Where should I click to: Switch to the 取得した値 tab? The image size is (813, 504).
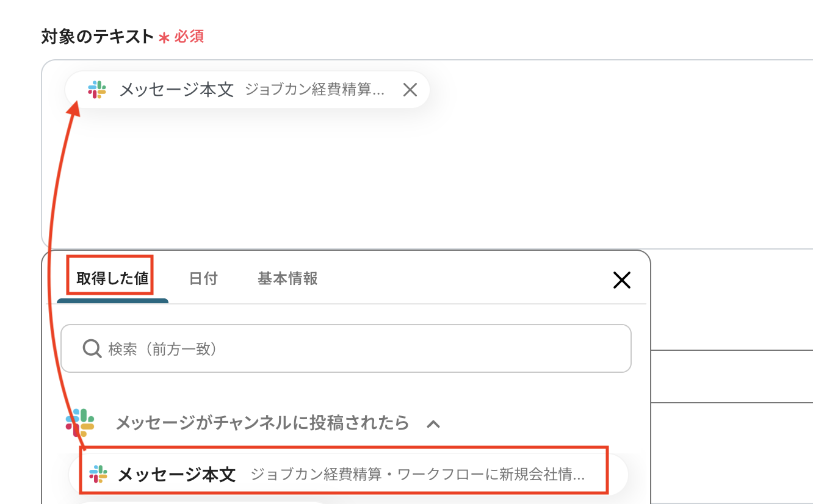(112, 279)
